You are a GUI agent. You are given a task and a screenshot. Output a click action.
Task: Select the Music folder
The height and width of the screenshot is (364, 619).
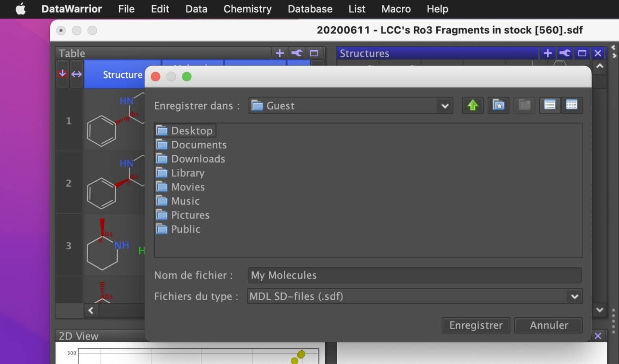(178, 201)
